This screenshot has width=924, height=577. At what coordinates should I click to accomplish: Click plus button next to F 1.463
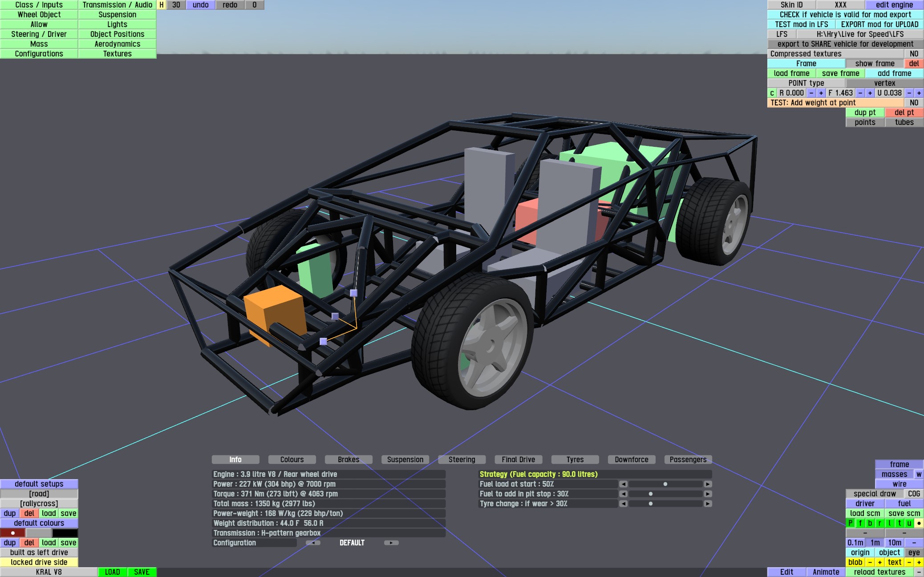pyautogui.click(x=870, y=93)
